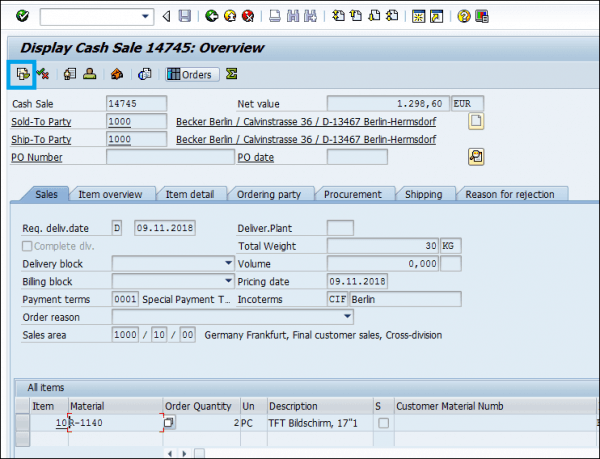Click the Display document flow icon
Screen dimensions: 600x459
coord(22,74)
